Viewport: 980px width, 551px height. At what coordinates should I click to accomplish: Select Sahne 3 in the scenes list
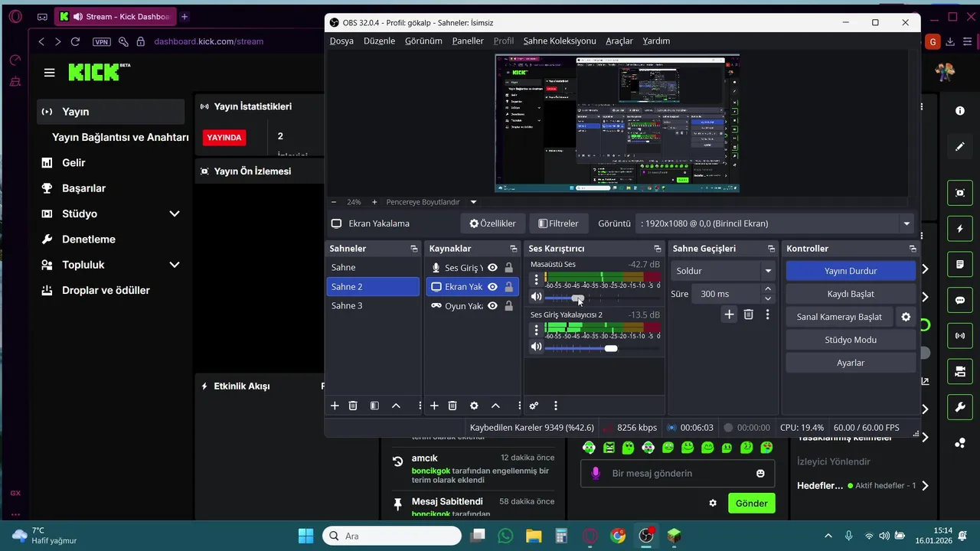373,306
